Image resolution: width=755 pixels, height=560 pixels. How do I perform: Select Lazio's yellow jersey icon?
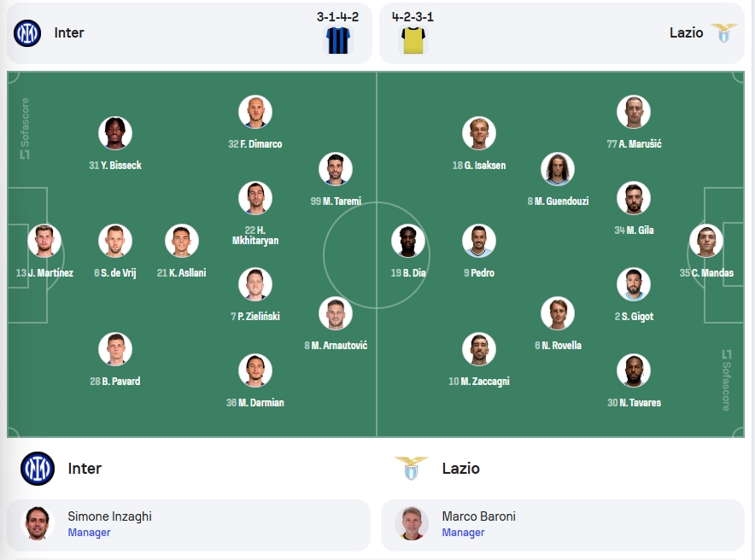(x=413, y=40)
